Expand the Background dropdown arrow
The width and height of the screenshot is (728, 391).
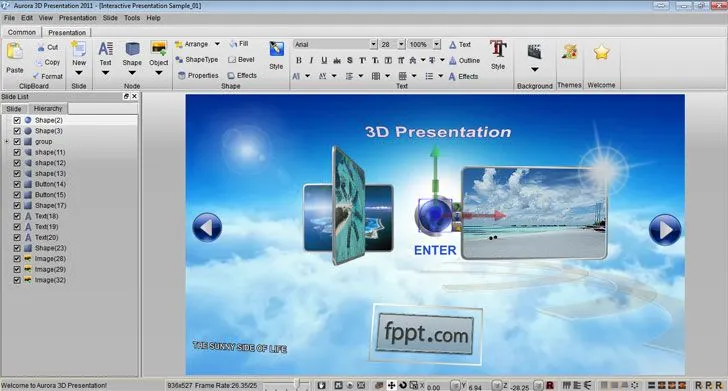pos(535,70)
